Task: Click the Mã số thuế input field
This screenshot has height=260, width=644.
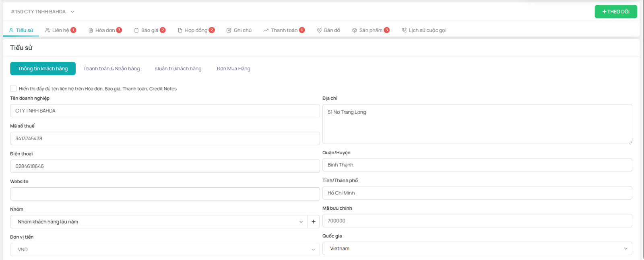Action: click(165, 139)
